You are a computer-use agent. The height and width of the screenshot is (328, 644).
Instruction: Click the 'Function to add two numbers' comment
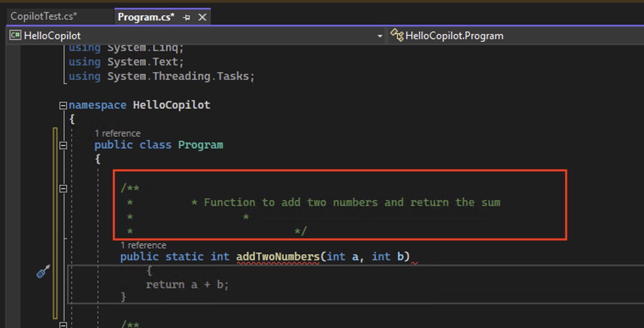tap(352, 202)
